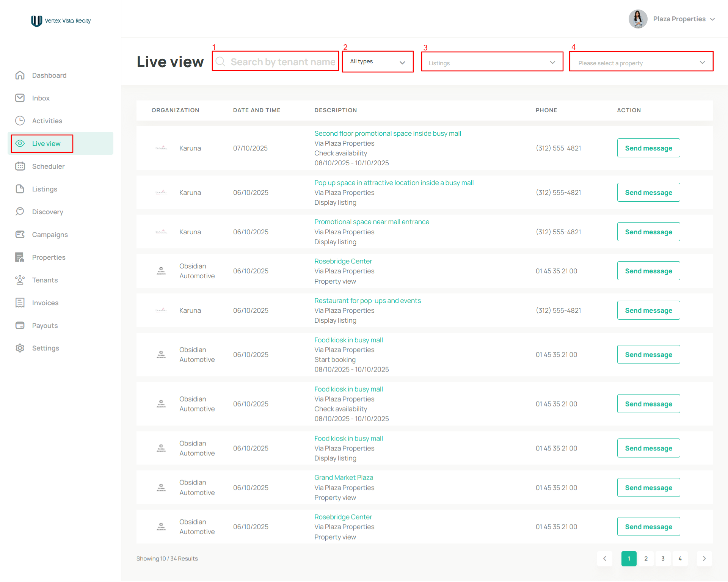This screenshot has height=582, width=728.
Task: Click the tenant name search field
Action: [x=282, y=62]
